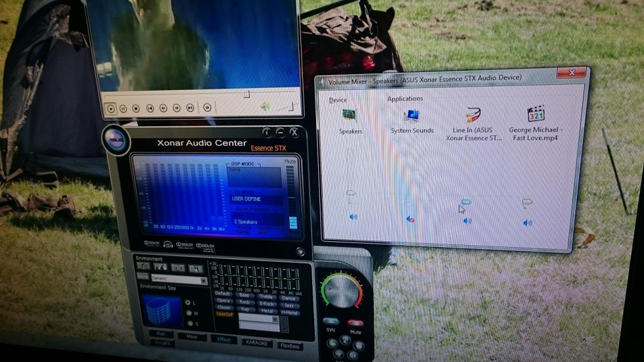This screenshot has width=644, height=362.
Task: Click the More button under Environment
Action: point(143,276)
